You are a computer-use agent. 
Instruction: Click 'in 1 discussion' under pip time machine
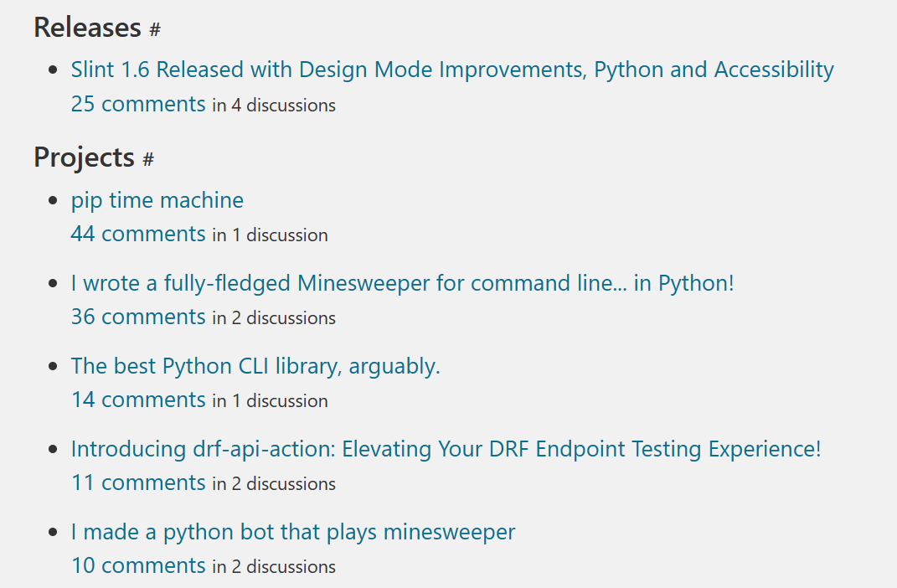(270, 236)
